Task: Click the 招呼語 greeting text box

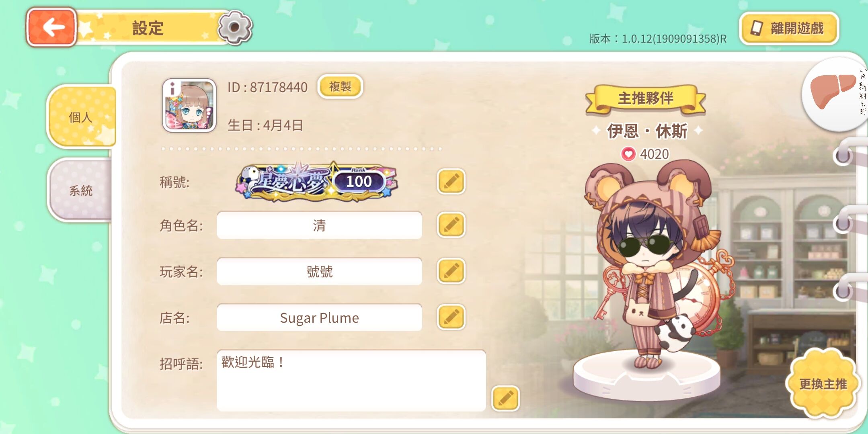Action: [x=351, y=380]
